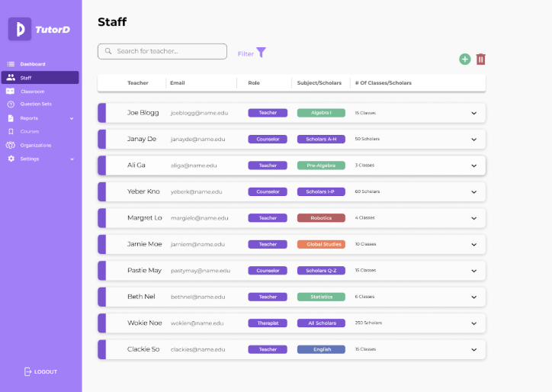Click the Robotics subject tag

tap(321, 218)
